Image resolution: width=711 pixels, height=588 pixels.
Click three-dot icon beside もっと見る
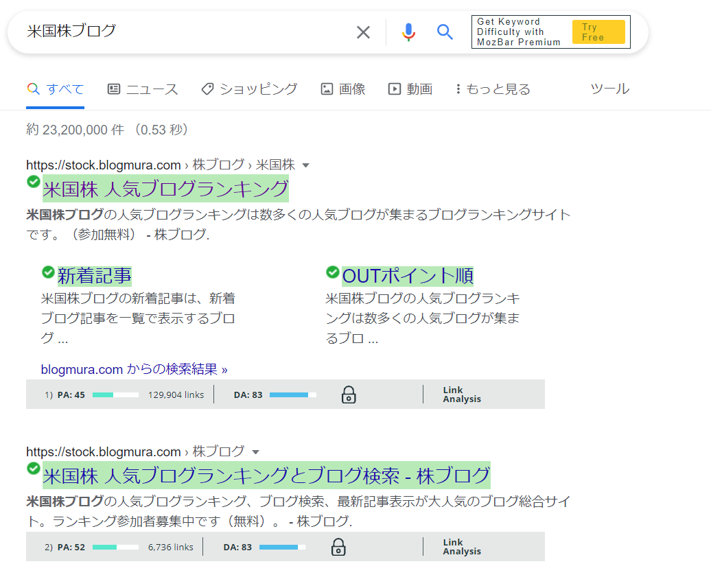pos(458,89)
